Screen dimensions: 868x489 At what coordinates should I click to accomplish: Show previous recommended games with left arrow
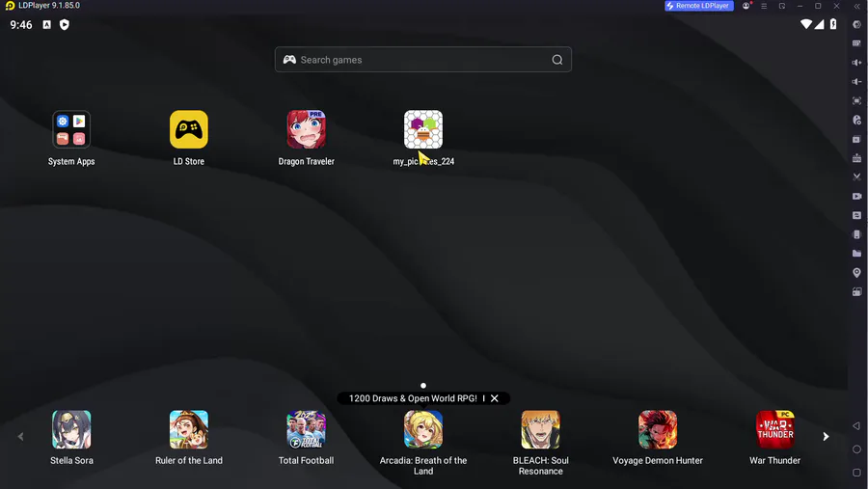(x=20, y=436)
